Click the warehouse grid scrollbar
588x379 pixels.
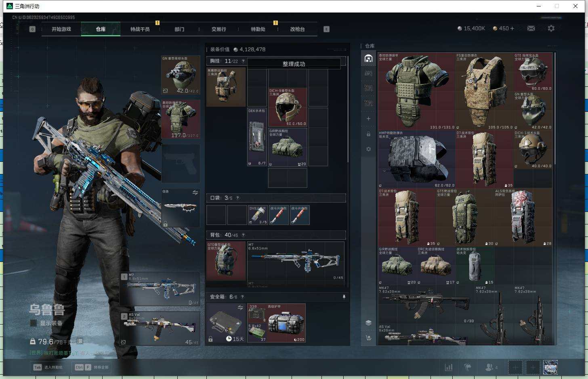click(x=555, y=108)
